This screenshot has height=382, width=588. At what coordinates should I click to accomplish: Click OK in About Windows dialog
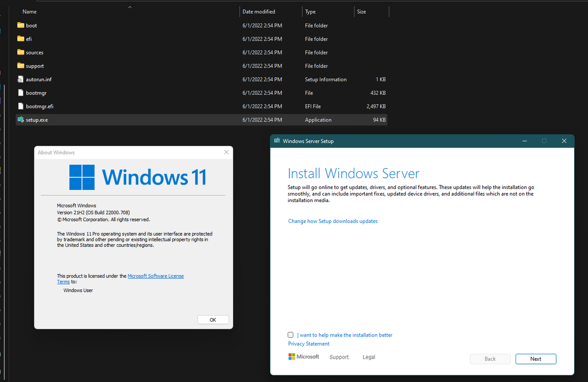(213, 320)
